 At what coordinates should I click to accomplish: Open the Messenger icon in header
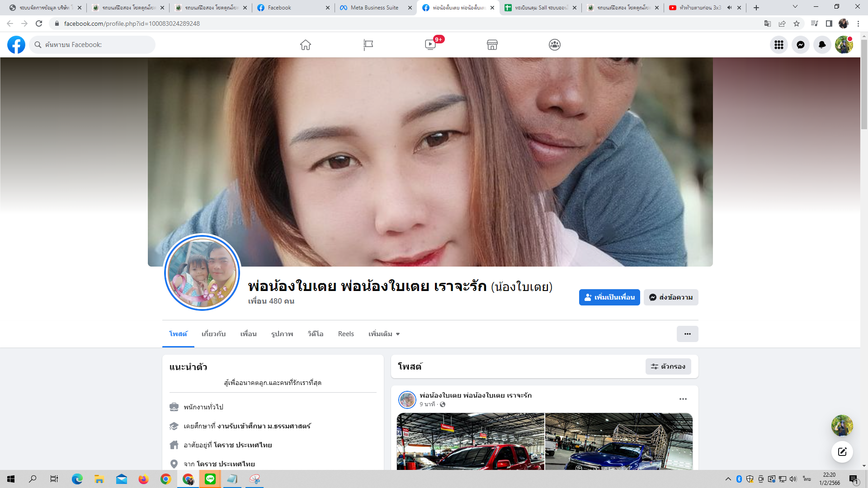tap(801, 45)
